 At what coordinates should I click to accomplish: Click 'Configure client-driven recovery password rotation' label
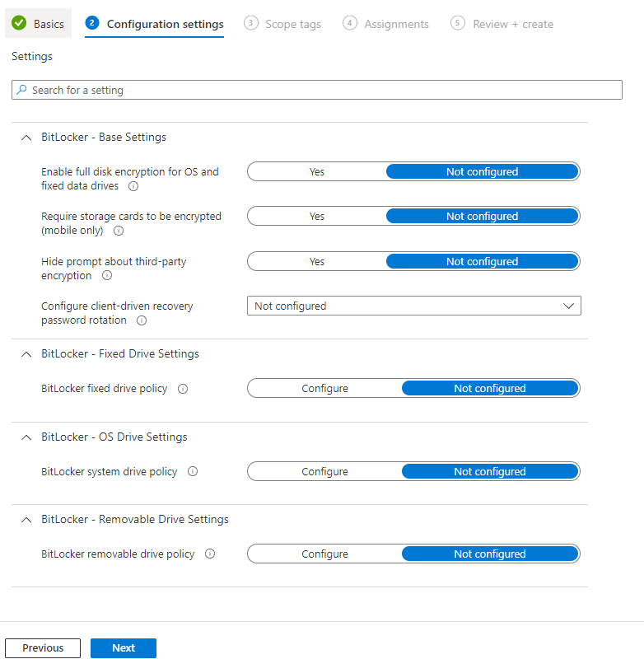[x=117, y=313]
